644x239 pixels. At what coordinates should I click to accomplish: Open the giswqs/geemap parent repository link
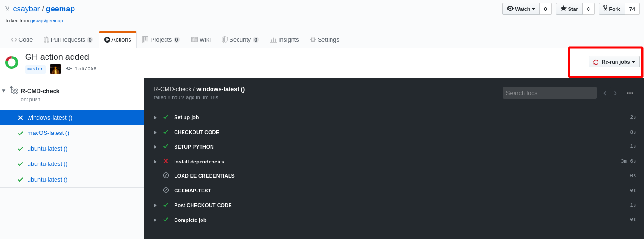pos(46,21)
